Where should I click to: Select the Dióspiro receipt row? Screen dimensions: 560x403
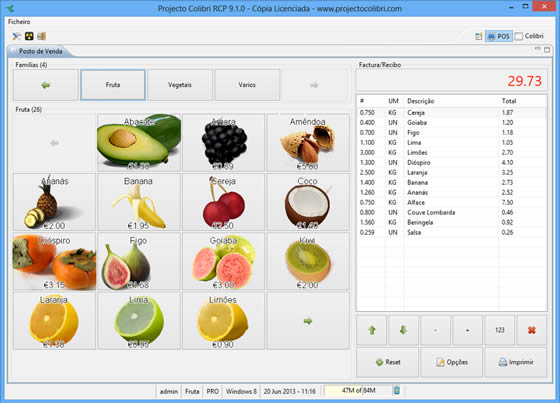451,163
